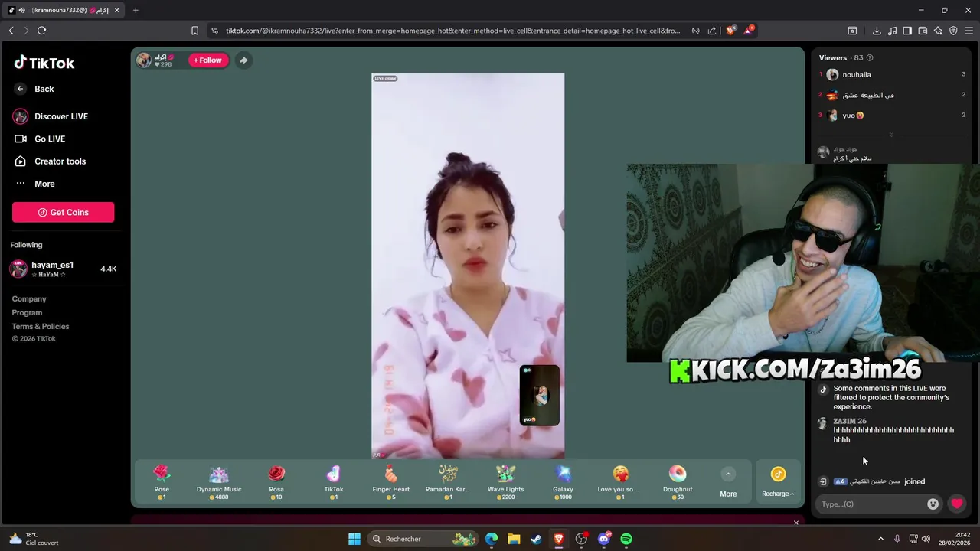Share this live via arrow icon
Screen dimensions: 980x551
(243, 60)
